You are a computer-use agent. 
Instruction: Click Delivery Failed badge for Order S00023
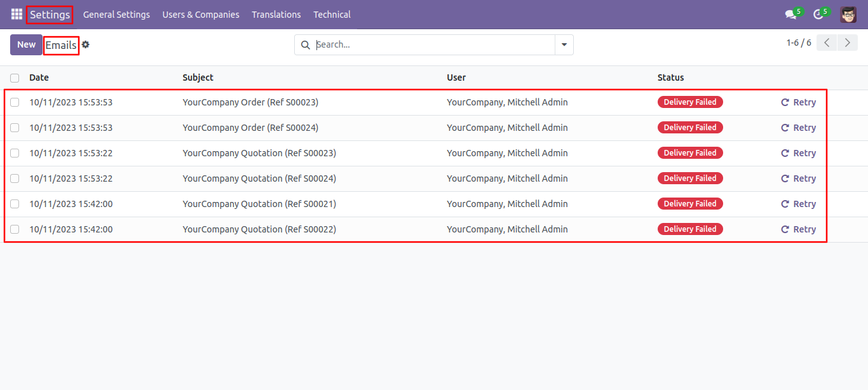(x=690, y=102)
